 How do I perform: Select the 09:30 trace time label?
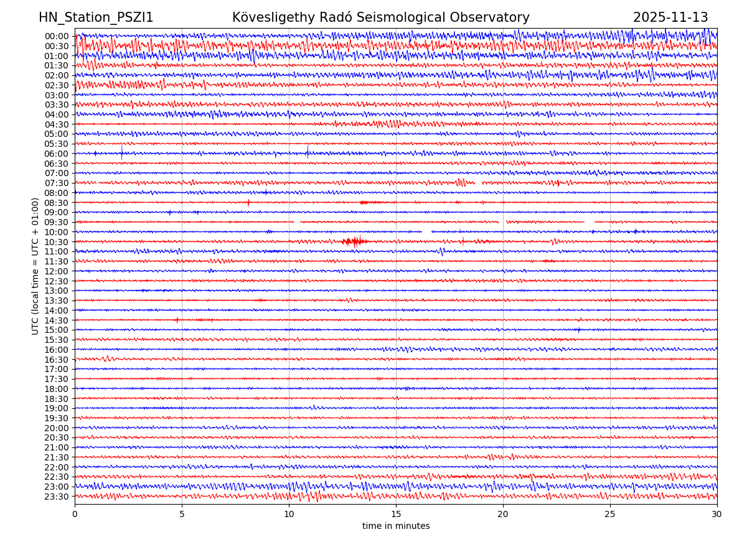click(x=56, y=222)
